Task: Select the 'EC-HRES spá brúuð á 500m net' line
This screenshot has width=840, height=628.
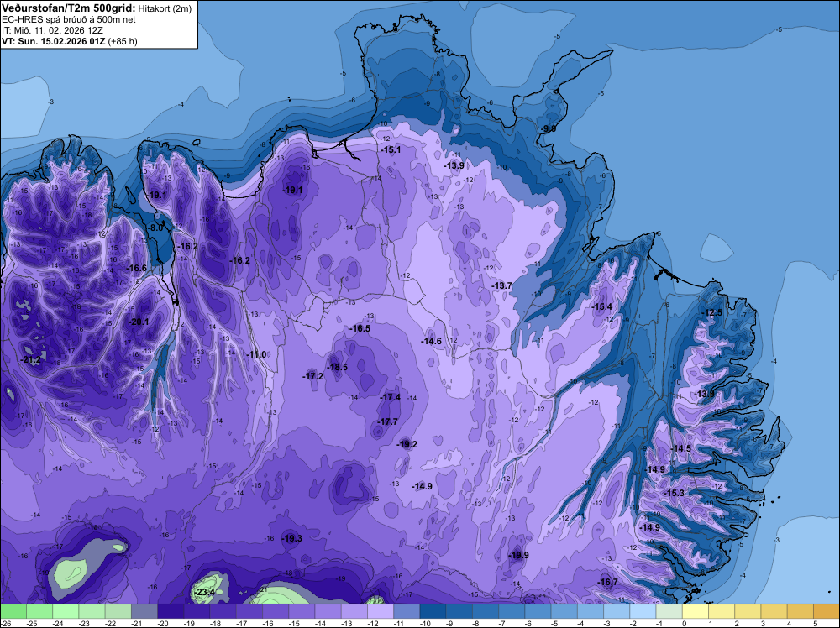Action: [x=69, y=19]
